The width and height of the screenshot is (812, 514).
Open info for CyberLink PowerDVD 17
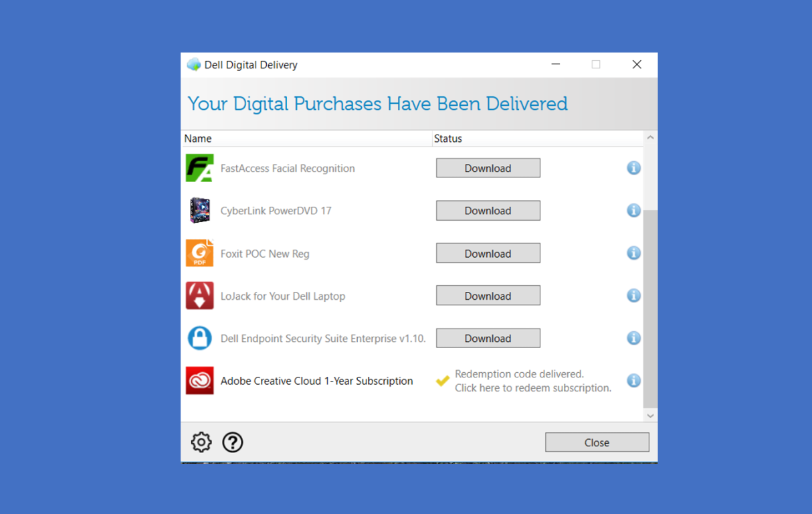633,210
